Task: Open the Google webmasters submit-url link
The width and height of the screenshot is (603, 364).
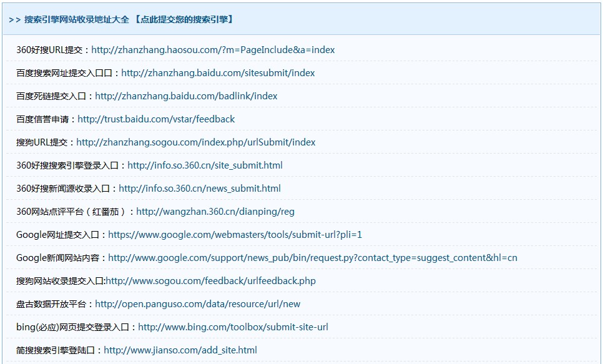Action: point(235,235)
